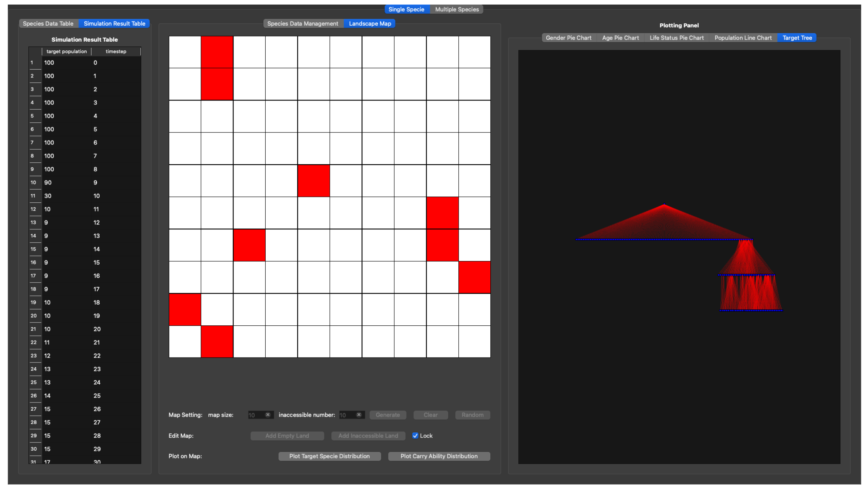View the Life Status Pie Chart
Image resolution: width=868 pixels, height=490 pixels.
676,38
